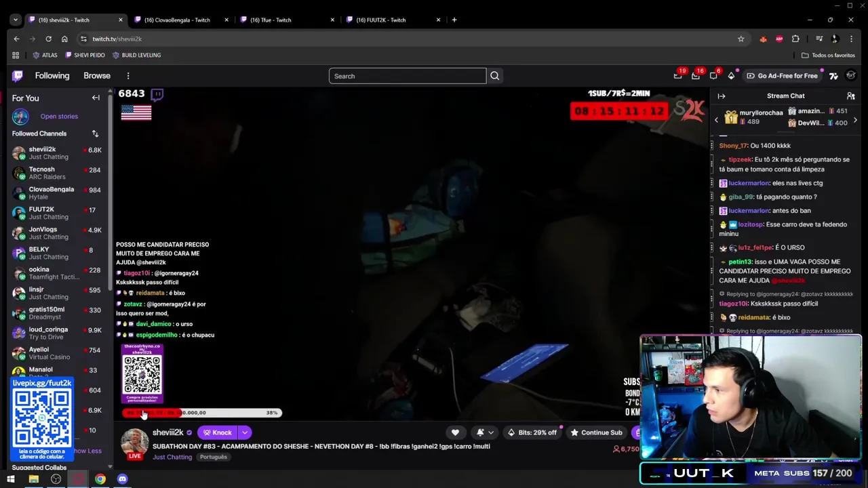Open the Prime loot icon with badge 19

[x=677, y=76]
